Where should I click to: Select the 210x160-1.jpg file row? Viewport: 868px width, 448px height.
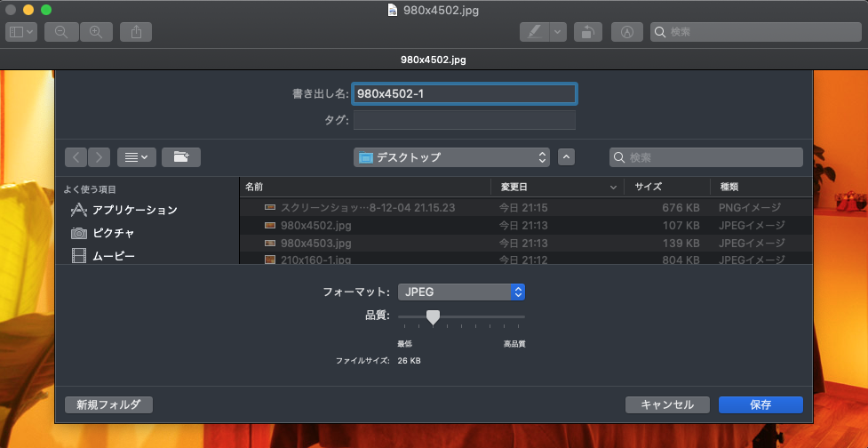tap(526, 259)
